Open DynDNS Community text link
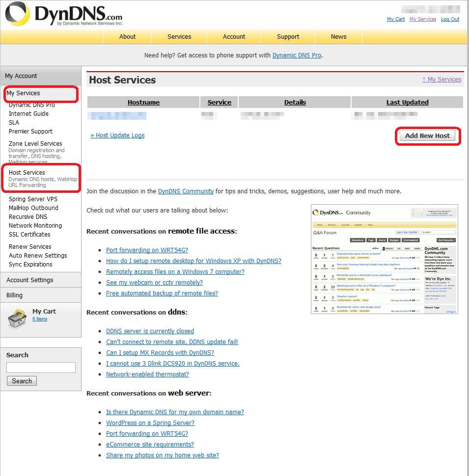This screenshot has width=469, height=476. pos(186,191)
